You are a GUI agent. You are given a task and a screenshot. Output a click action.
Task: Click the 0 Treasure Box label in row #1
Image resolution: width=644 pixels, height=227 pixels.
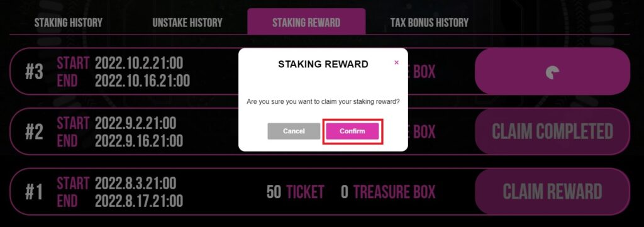pyautogui.click(x=387, y=192)
